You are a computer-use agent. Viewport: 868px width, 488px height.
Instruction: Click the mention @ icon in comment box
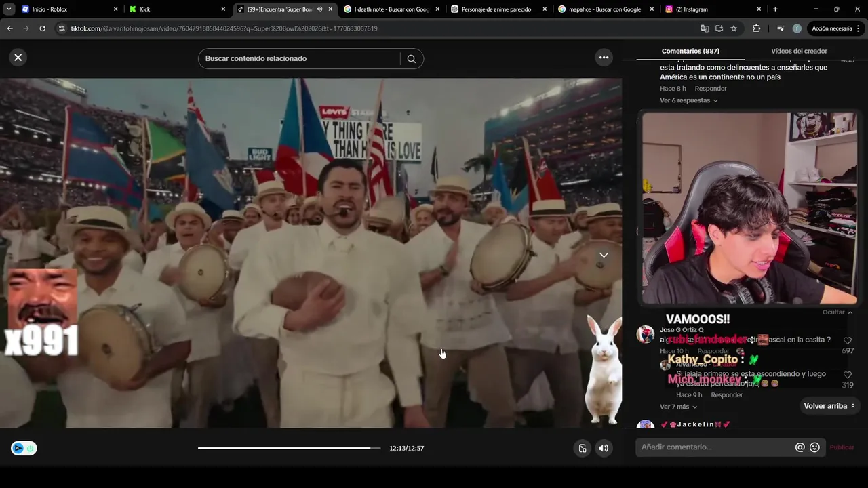click(x=800, y=447)
